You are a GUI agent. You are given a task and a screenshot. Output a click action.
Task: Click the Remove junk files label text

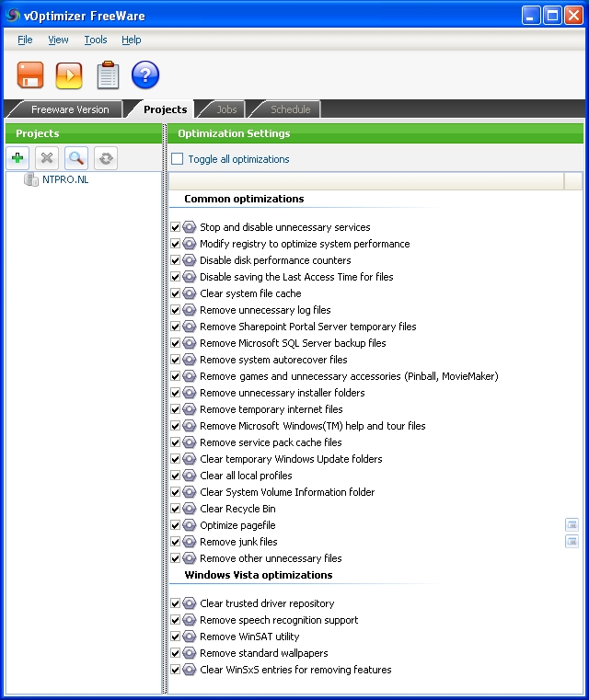(238, 542)
